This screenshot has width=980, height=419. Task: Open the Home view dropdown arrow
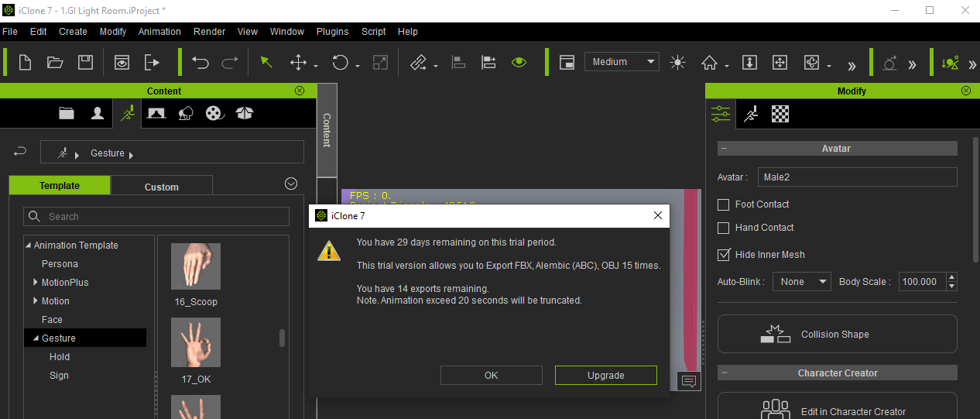point(727,67)
